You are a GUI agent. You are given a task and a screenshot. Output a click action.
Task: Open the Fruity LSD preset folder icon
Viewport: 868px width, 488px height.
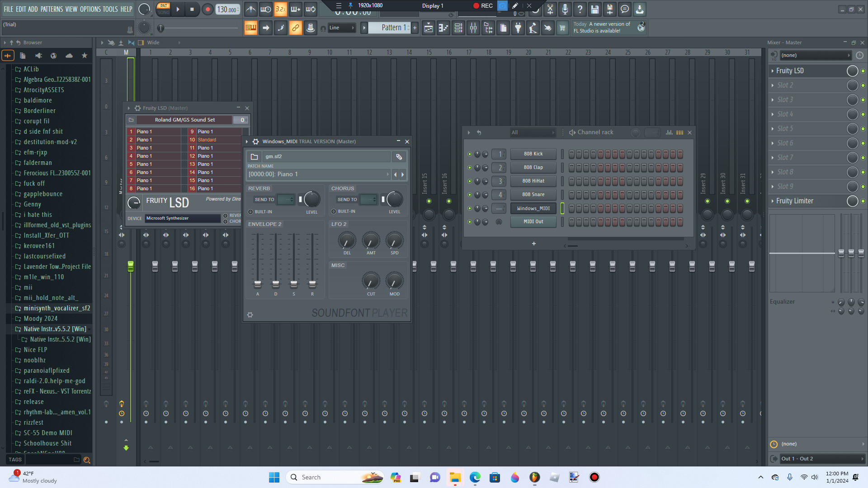click(x=131, y=120)
